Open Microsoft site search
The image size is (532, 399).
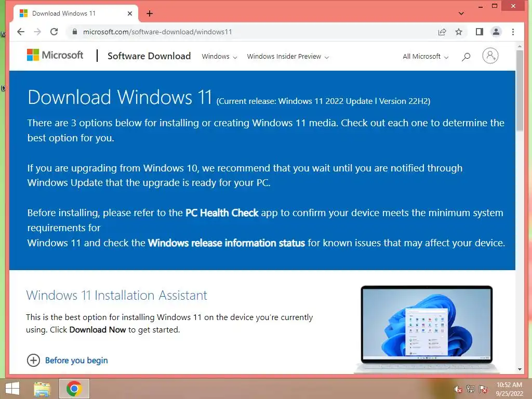coord(466,57)
